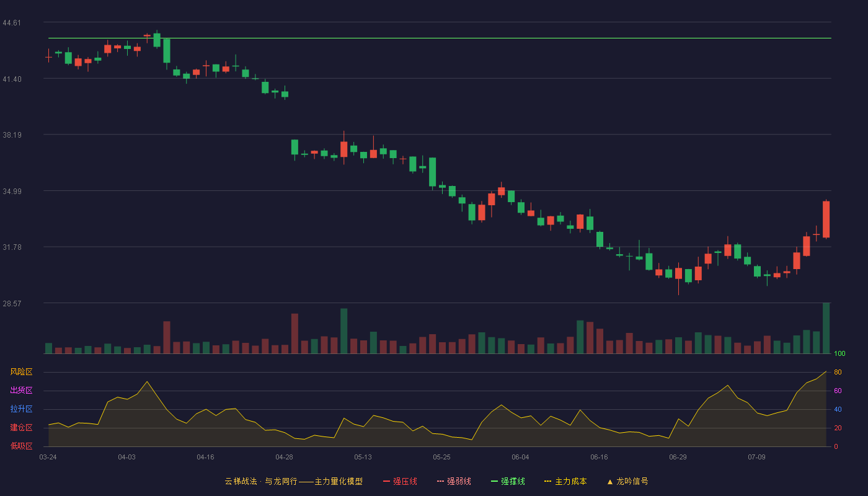
Task: Toggle the 龙吟信号 legend label
Action: point(632,481)
